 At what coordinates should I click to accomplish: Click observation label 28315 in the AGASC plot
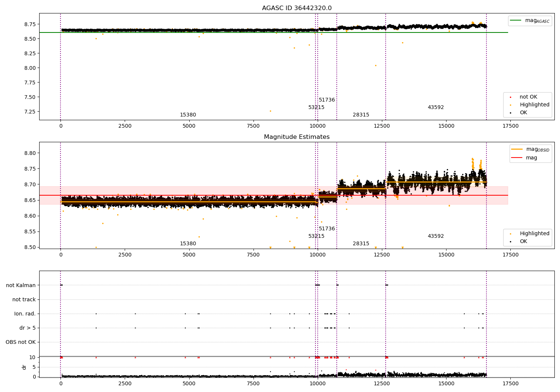[361, 115]
